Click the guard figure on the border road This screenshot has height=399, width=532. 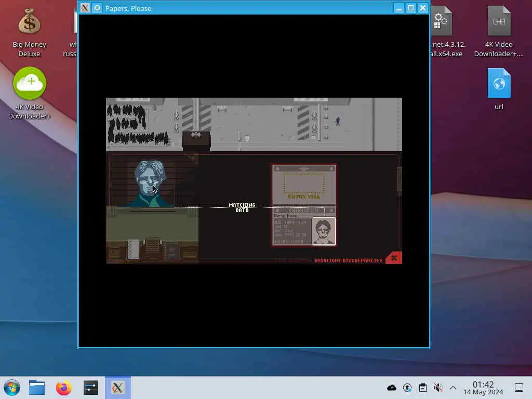click(x=338, y=121)
